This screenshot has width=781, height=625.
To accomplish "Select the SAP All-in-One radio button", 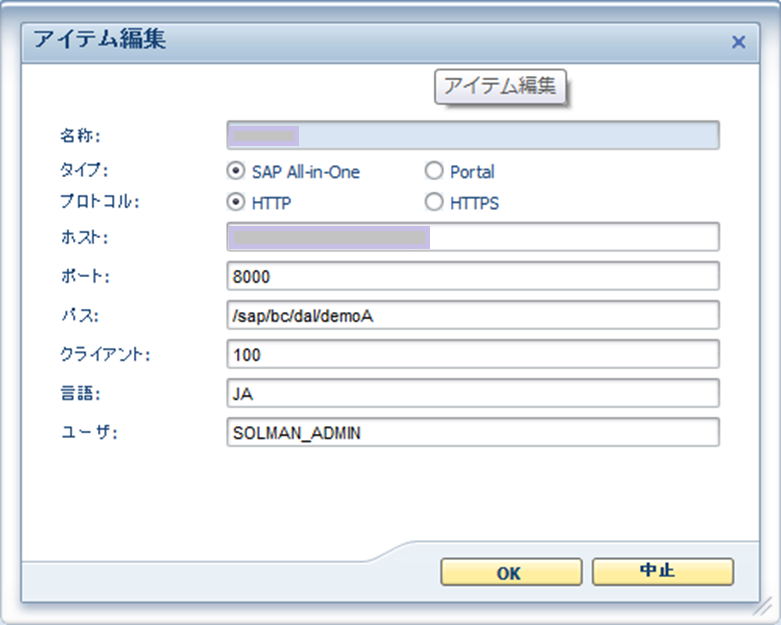I will pos(236,171).
